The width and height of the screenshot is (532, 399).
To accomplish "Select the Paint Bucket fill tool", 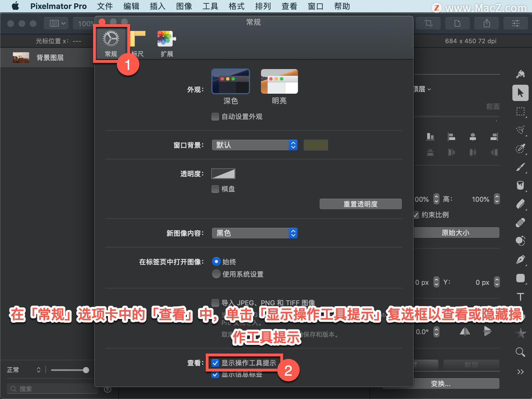I will tap(521, 185).
